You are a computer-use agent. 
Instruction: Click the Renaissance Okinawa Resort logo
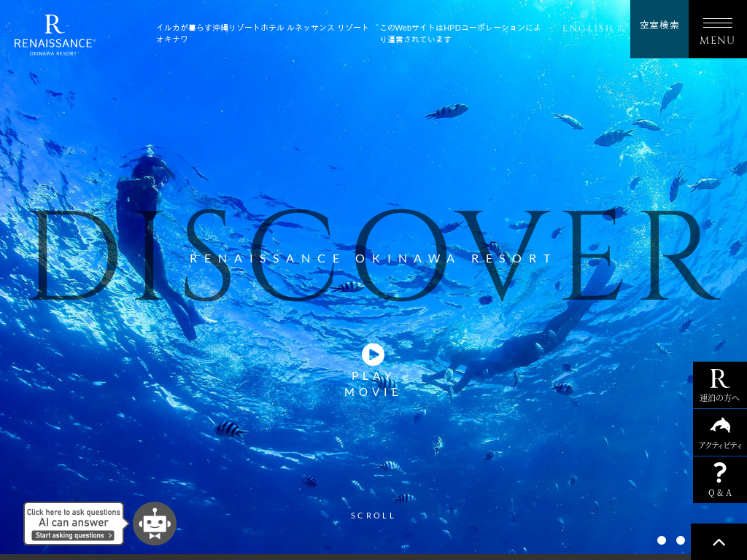[x=54, y=35]
